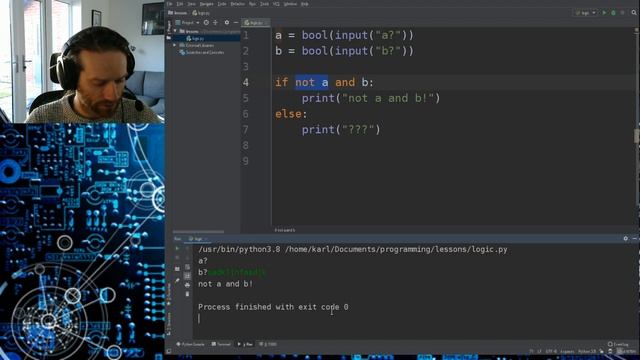The height and width of the screenshot is (360, 640).
Task: Open the Code menu
Action: click(x=222, y=4)
